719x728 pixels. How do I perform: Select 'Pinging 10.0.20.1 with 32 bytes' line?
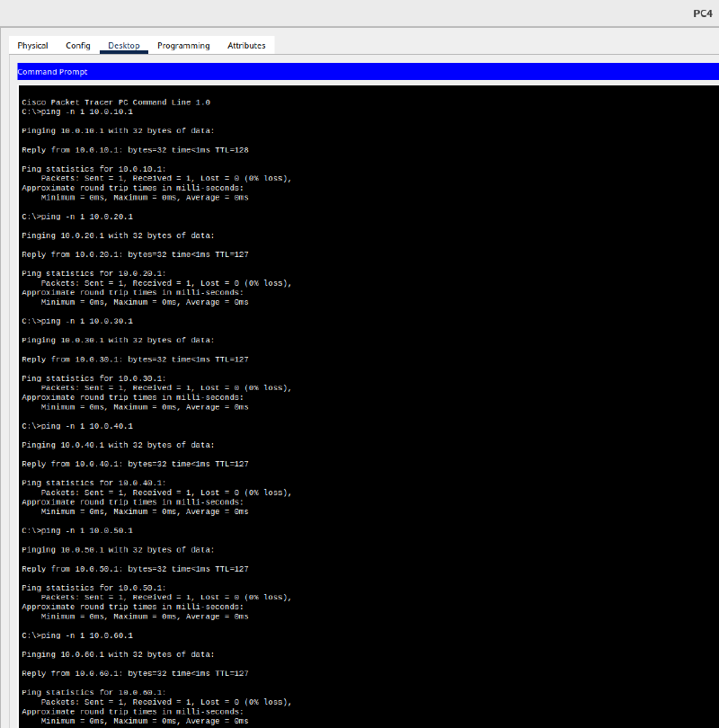118,235
